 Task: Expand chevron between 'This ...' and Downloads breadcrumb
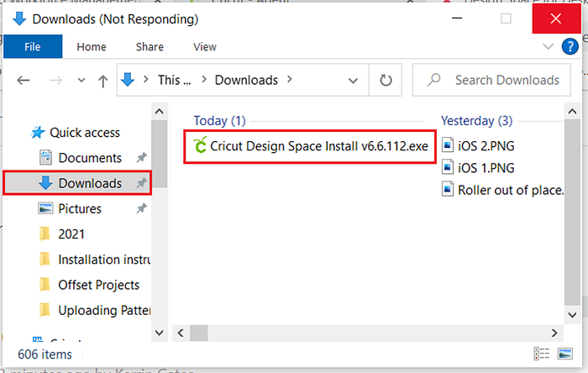pyautogui.click(x=204, y=80)
